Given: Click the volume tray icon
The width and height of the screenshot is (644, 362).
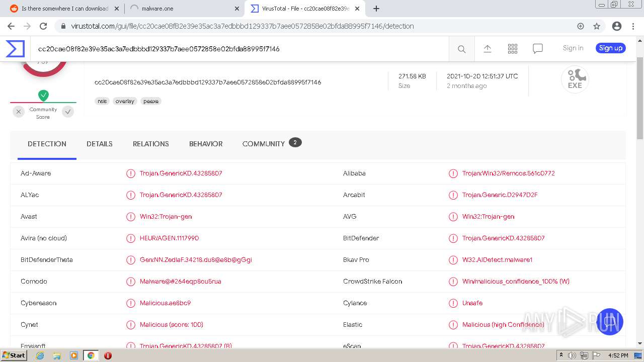Looking at the screenshot, I should pos(572,355).
